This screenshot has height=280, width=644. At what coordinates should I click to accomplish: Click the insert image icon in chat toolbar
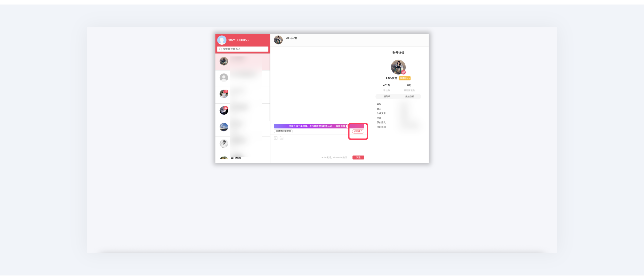(275, 138)
